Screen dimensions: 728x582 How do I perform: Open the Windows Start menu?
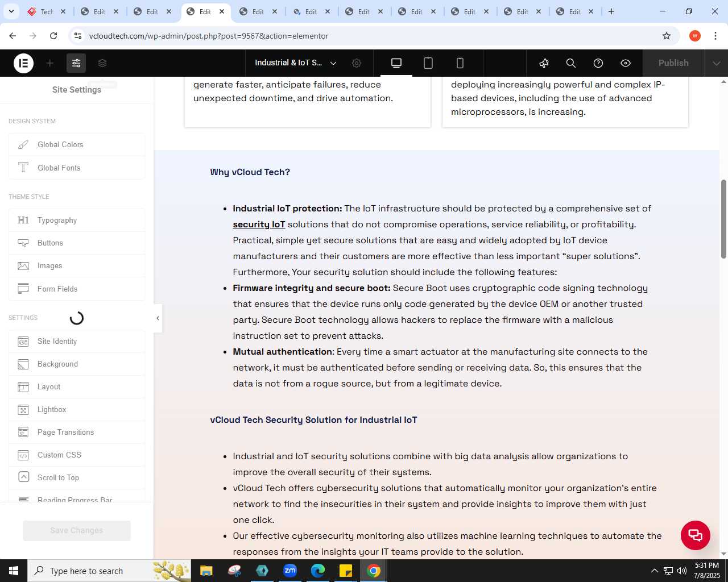tap(14, 571)
